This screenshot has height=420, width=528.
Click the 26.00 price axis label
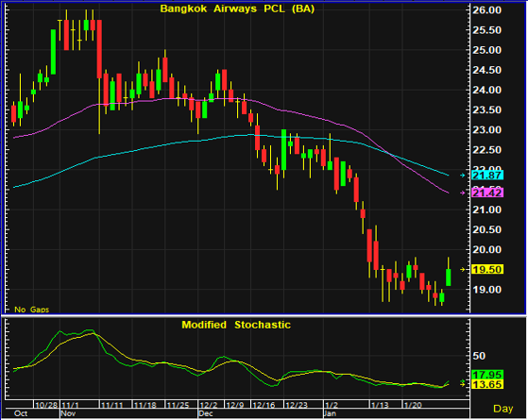[487, 10]
